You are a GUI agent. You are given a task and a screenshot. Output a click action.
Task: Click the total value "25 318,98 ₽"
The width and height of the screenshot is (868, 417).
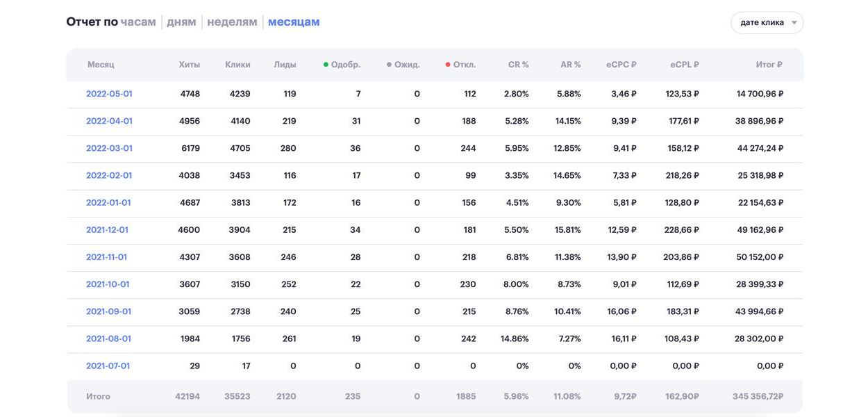761,175
